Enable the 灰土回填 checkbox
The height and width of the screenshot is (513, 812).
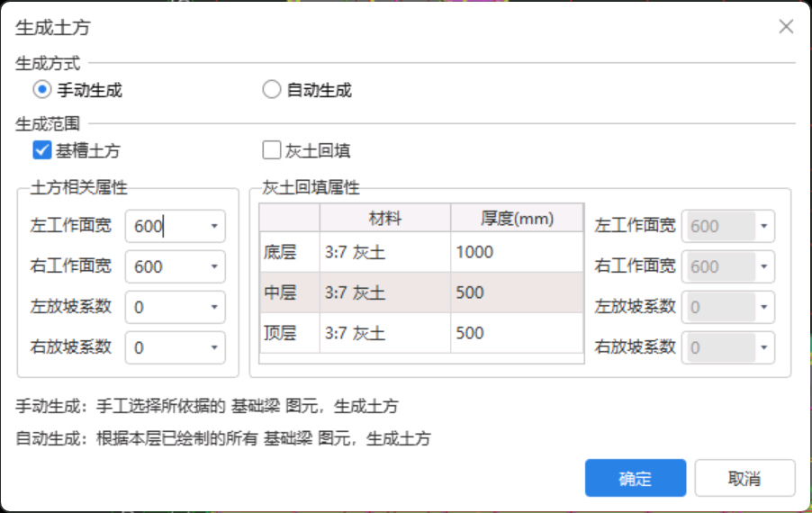point(271,150)
